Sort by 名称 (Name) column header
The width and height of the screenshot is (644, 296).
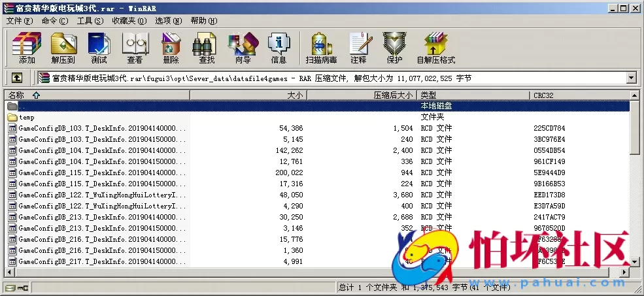[97, 95]
